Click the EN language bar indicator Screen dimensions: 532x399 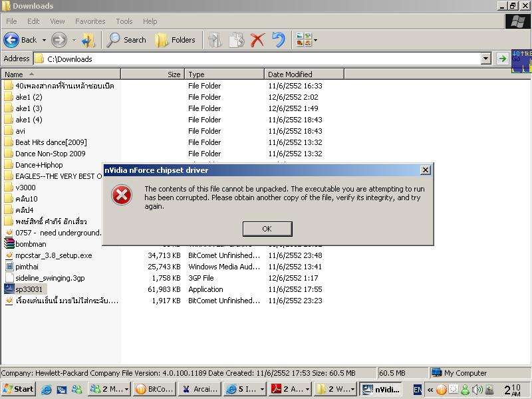418,390
